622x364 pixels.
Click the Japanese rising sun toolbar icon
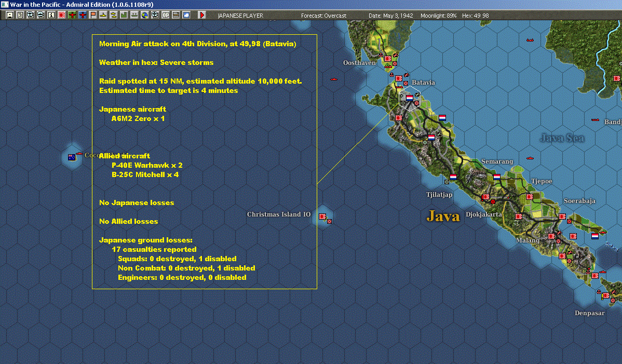61,15
